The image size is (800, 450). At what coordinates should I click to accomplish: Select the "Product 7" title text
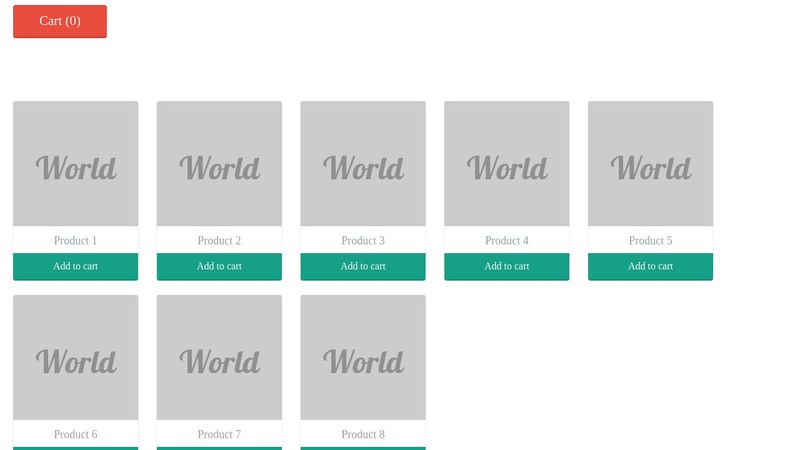coord(219,434)
